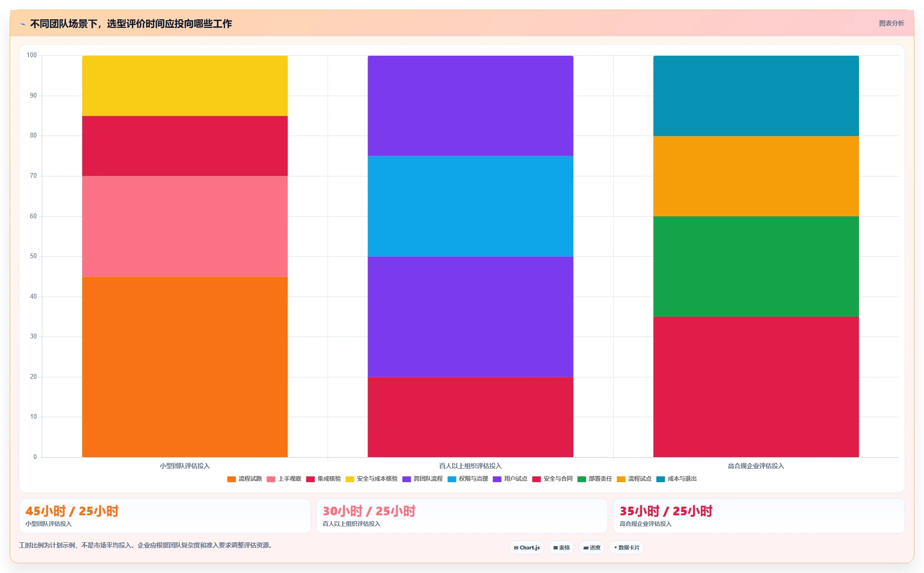This screenshot has height=573, width=924.
Task: Click the 表格 tag
Action: pyautogui.click(x=561, y=548)
